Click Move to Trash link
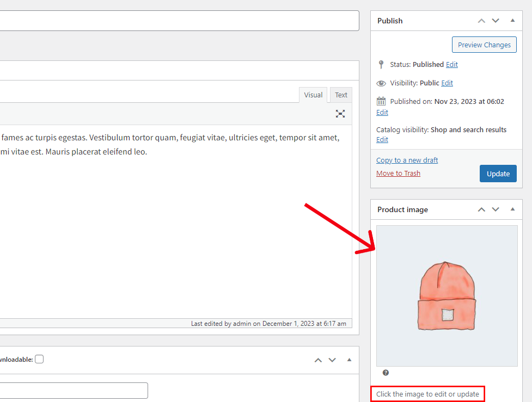This screenshot has height=402, width=532. [399, 173]
